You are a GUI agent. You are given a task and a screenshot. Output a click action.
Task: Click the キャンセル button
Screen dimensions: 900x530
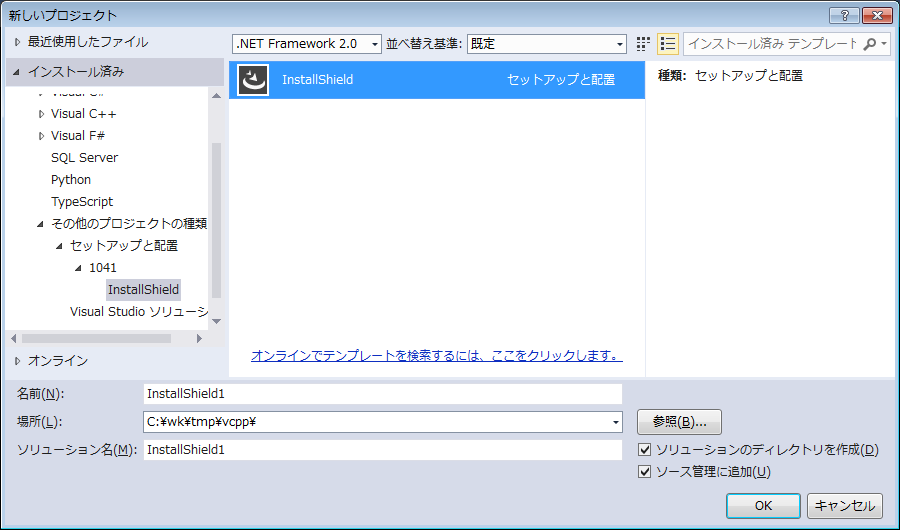coord(845,506)
